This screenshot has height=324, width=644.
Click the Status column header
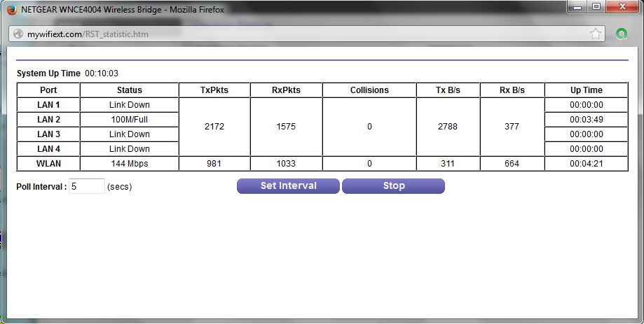(130, 90)
